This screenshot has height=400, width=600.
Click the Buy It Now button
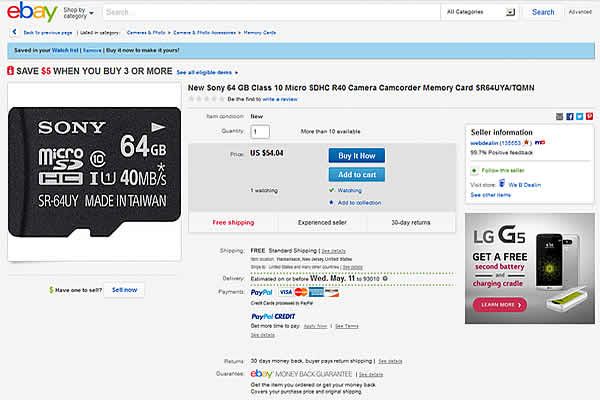coord(357,156)
